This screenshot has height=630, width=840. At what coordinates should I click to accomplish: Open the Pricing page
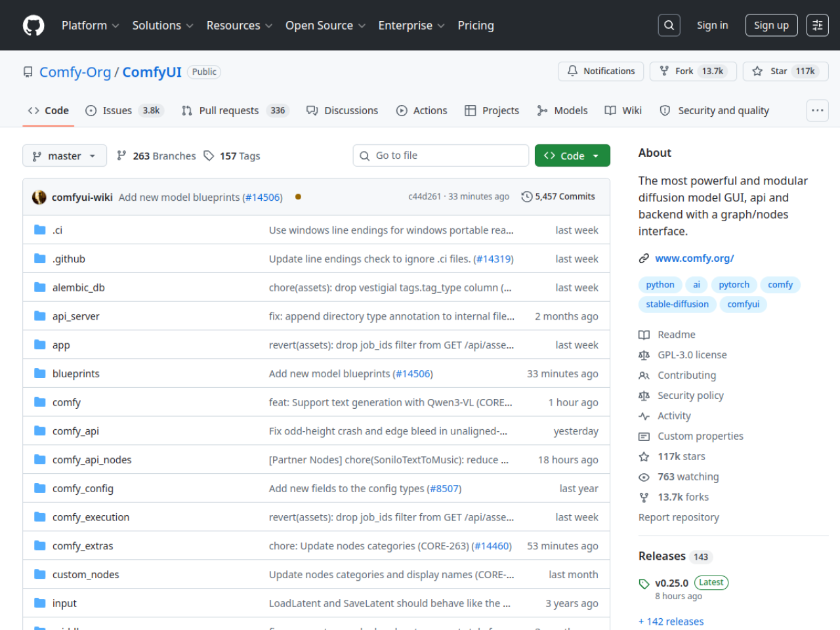tap(476, 26)
